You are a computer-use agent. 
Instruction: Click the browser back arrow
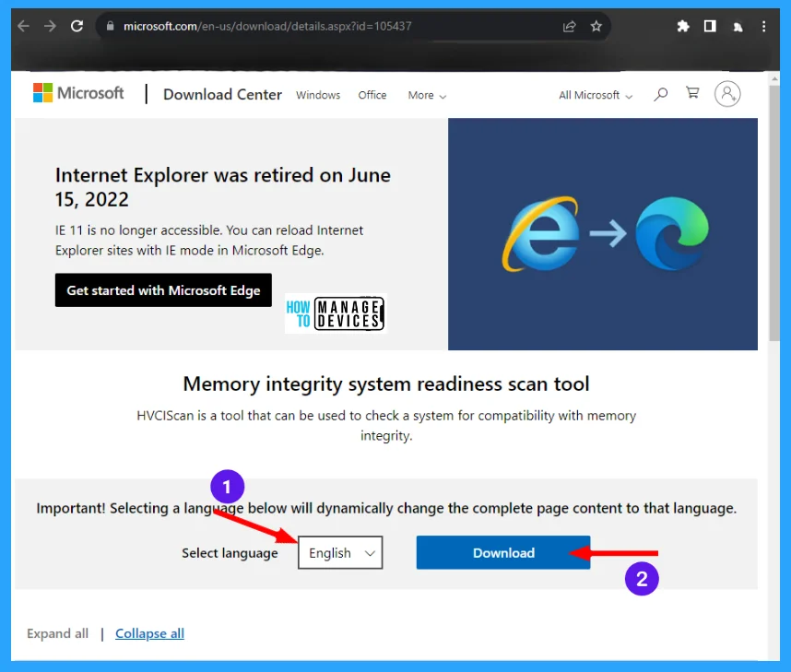tap(23, 26)
